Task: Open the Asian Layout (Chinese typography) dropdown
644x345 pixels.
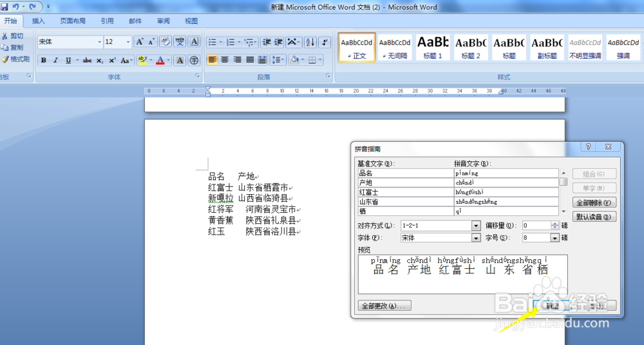Action: tap(294, 42)
